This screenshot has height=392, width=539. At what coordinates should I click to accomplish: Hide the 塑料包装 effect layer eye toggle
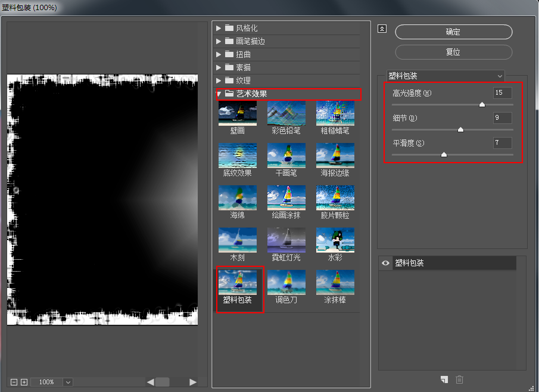(x=384, y=263)
